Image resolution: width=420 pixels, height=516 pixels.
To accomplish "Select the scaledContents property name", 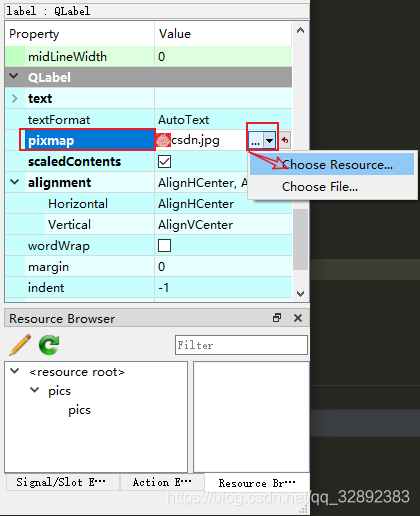I will point(74,162).
